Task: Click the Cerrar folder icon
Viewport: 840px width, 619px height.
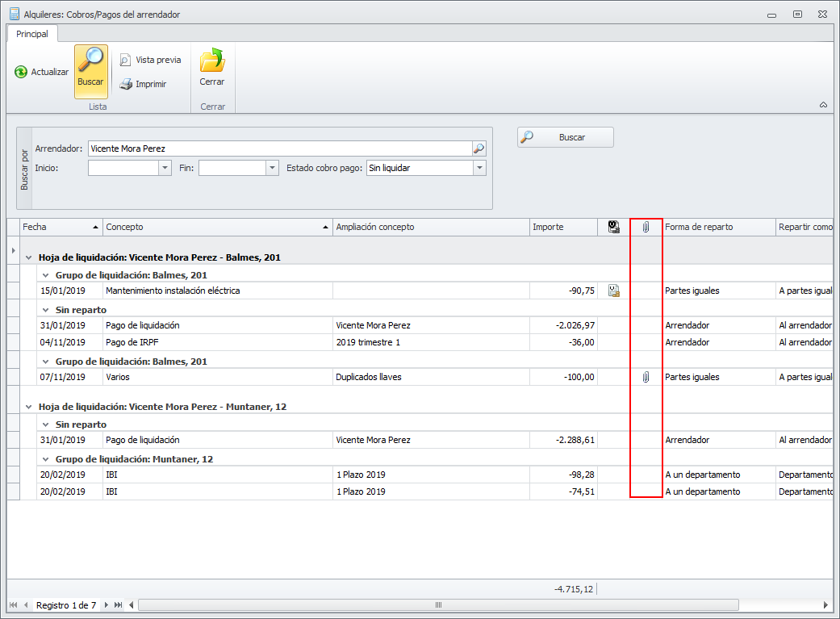Action: click(x=212, y=62)
